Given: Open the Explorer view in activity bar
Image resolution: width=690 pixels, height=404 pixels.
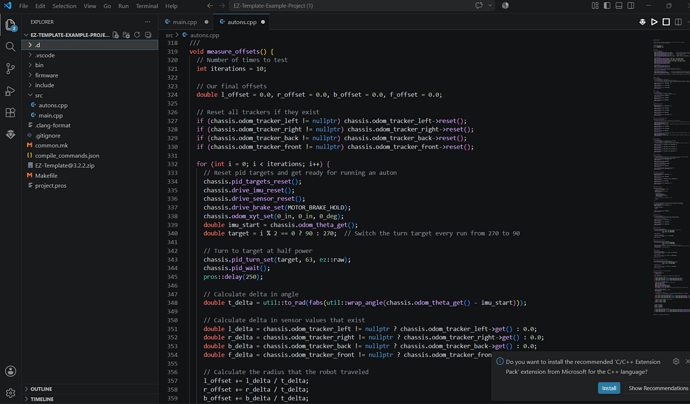Looking at the screenshot, I should click(10, 25).
